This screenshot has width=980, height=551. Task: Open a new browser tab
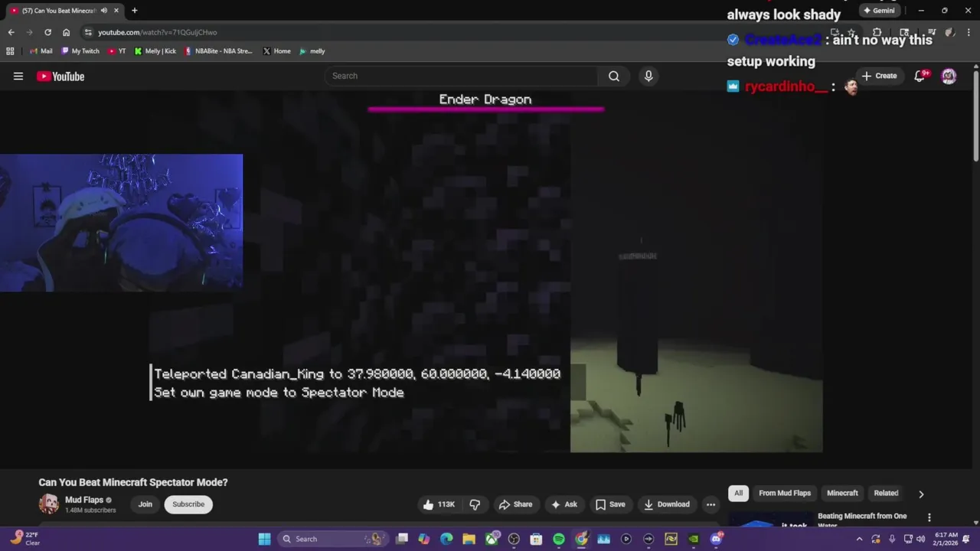pyautogui.click(x=134, y=11)
